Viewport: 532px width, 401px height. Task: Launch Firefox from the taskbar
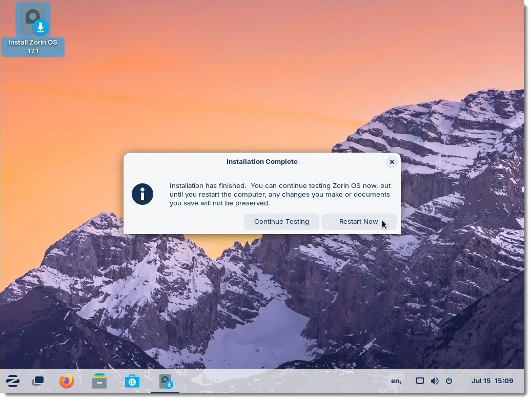67,381
